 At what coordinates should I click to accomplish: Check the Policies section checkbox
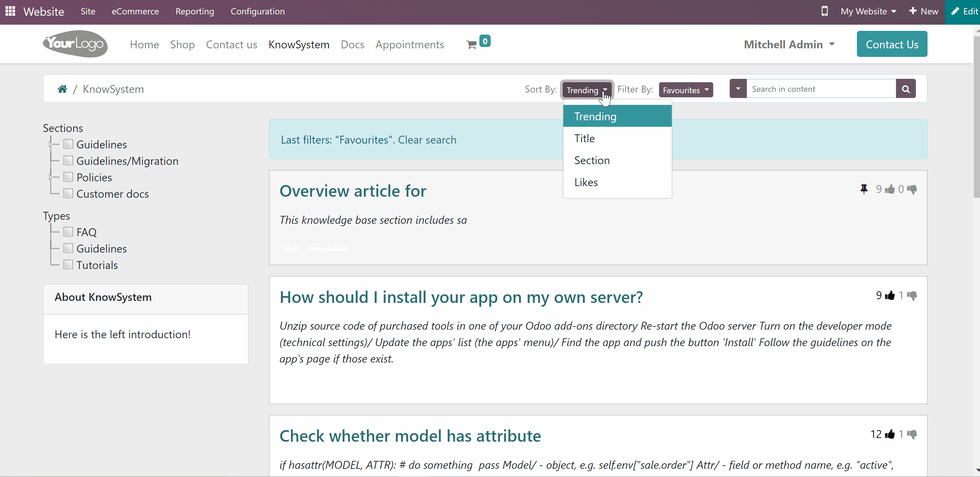point(68,177)
